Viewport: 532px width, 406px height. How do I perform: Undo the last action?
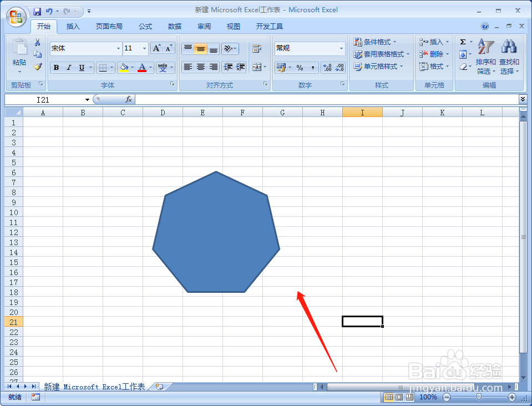(49, 12)
